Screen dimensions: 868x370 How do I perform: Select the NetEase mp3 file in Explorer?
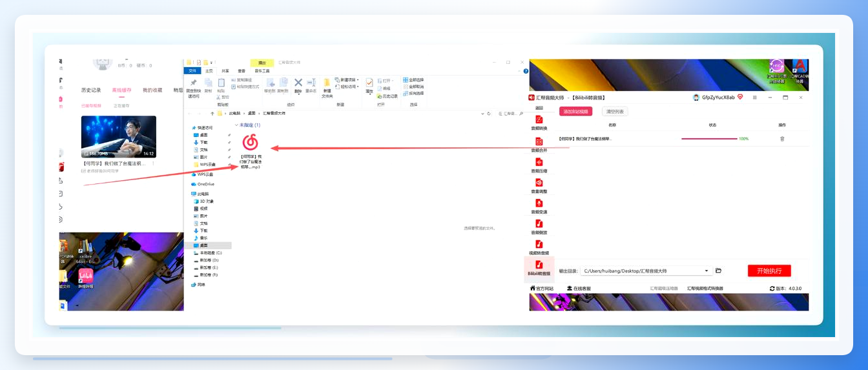(249, 152)
